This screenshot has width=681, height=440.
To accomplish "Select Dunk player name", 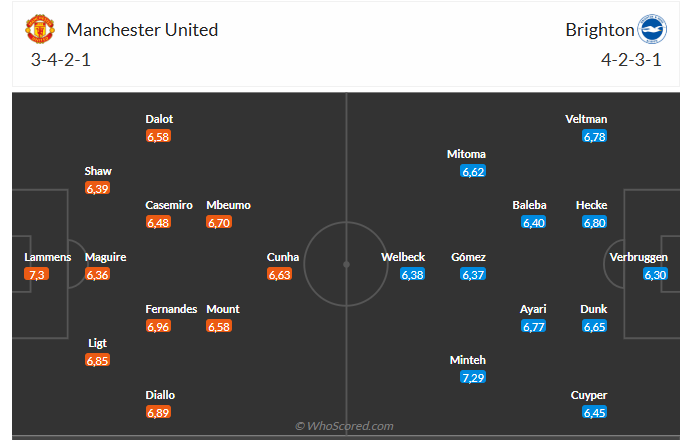I will [594, 309].
